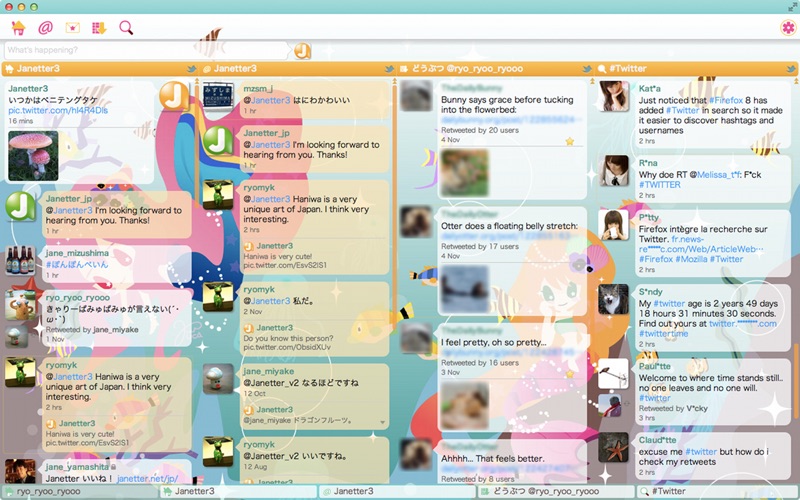Select the Janetter3 home column header

[x=100, y=69]
